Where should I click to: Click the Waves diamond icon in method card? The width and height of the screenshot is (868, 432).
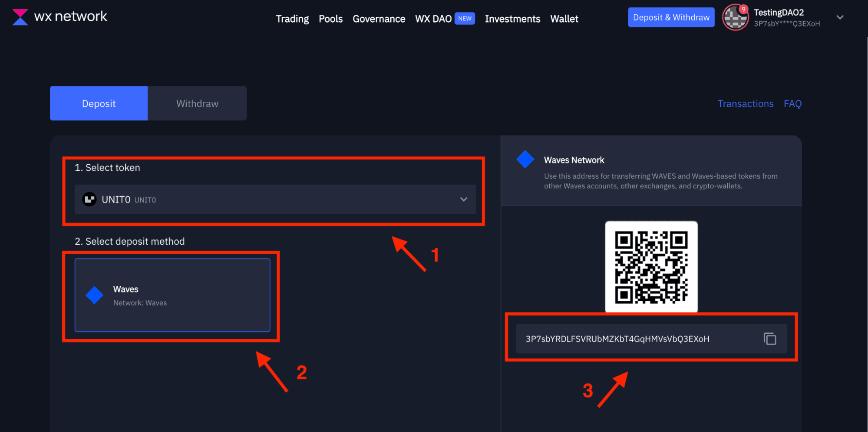(x=94, y=295)
